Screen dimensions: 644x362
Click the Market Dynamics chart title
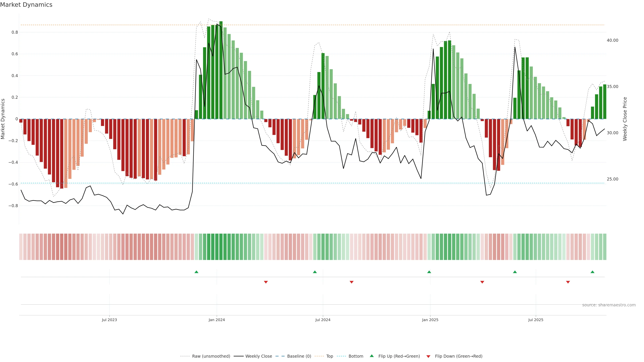[x=26, y=5]
